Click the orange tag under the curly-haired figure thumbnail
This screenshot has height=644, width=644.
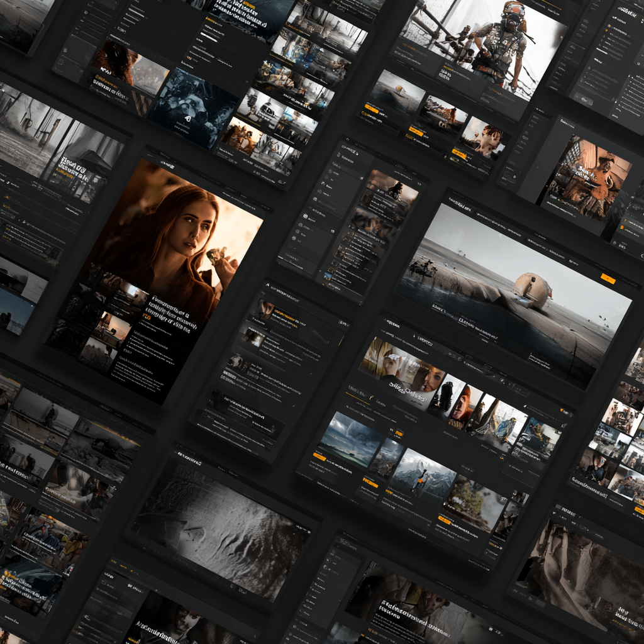click(458, 153)
